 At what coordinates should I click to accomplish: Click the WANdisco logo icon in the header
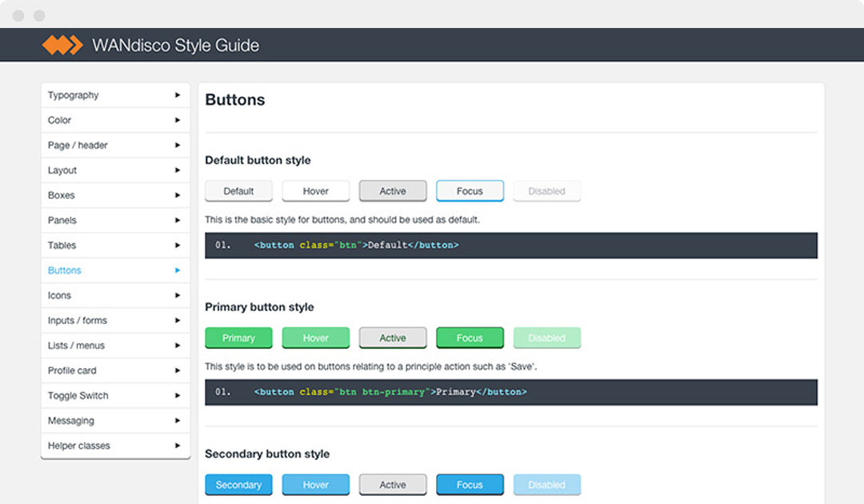click(64, 46)
